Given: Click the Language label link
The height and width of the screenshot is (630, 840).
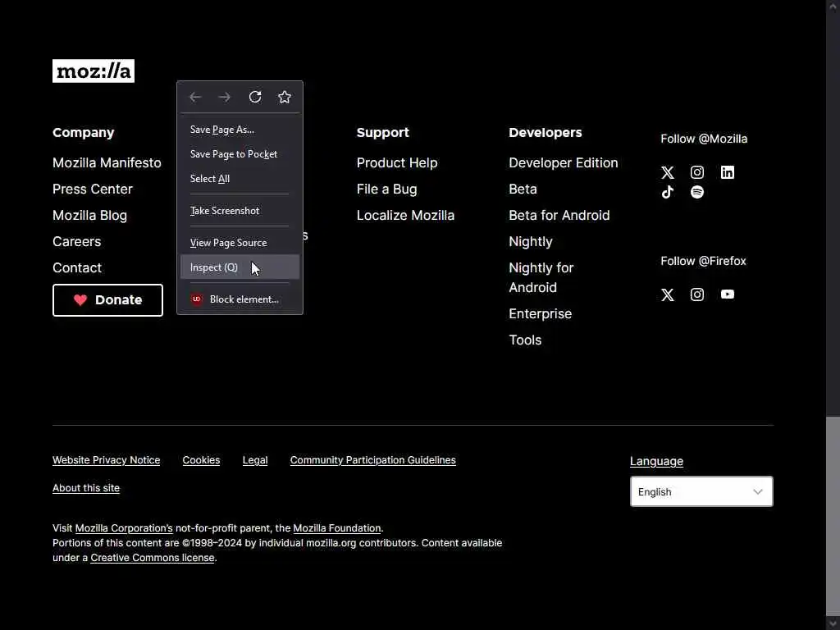Looking at the screenshot, I should [656, 461].
